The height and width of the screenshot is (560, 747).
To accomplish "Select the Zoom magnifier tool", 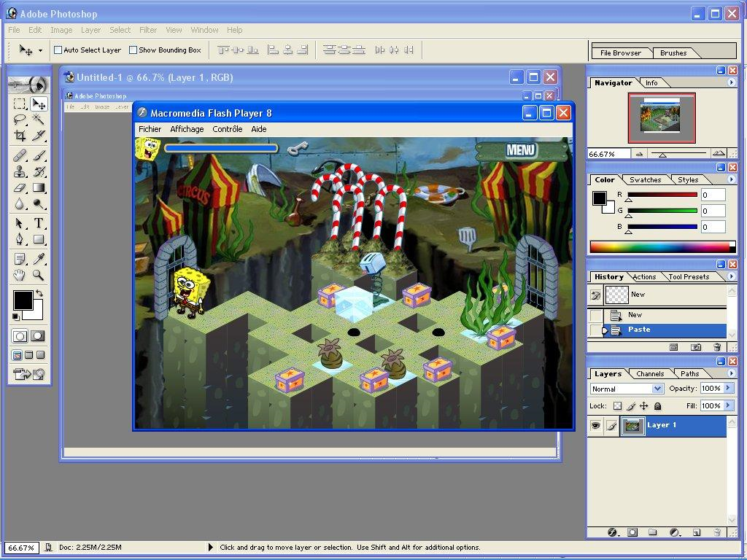I will click(38, 275).
